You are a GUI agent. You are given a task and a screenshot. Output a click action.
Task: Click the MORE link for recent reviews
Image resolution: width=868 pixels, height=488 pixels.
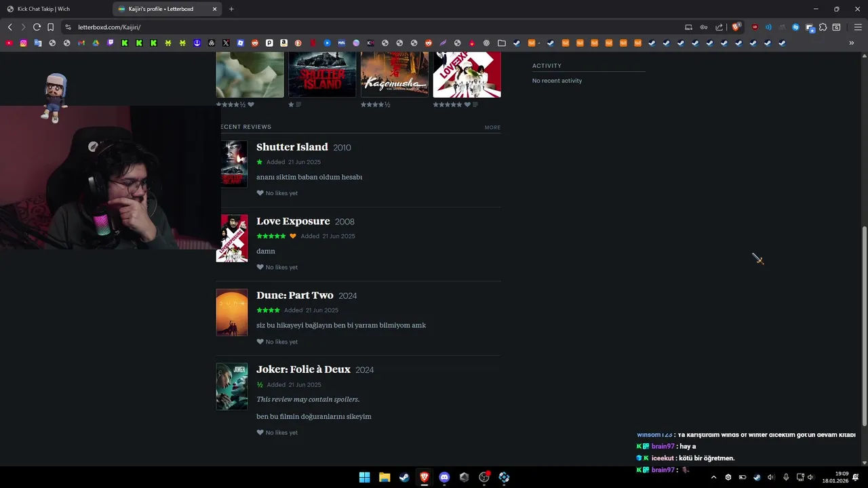tap(492, 127)
